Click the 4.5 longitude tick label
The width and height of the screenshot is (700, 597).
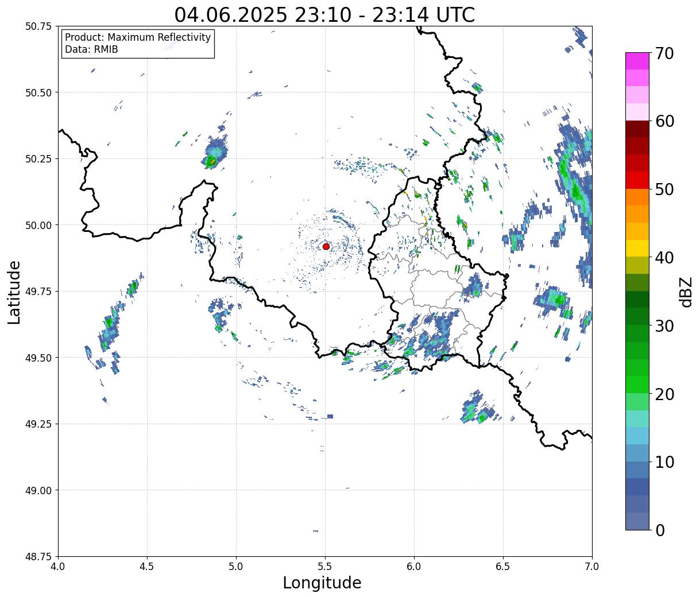click(147, 567)
